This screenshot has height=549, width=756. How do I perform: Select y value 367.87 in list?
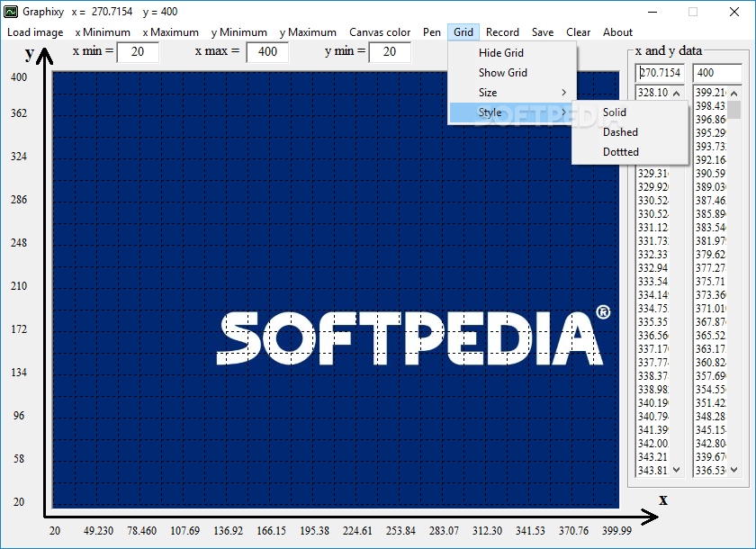click(x=711, y=322)
